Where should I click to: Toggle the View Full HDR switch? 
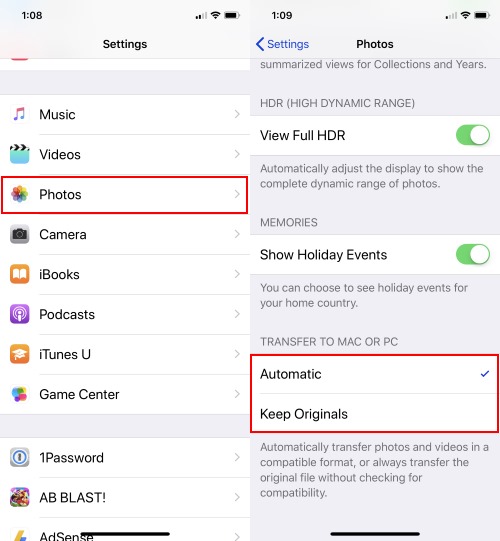point(473,135)
